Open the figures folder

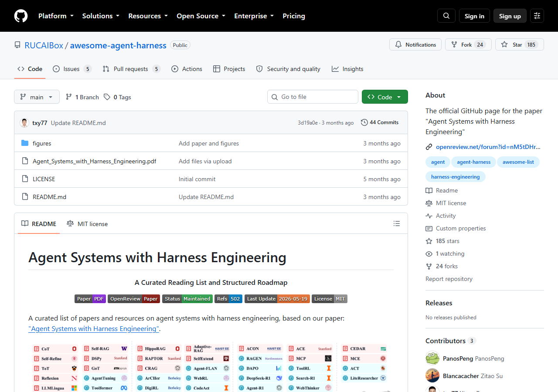tap(42, 143)
